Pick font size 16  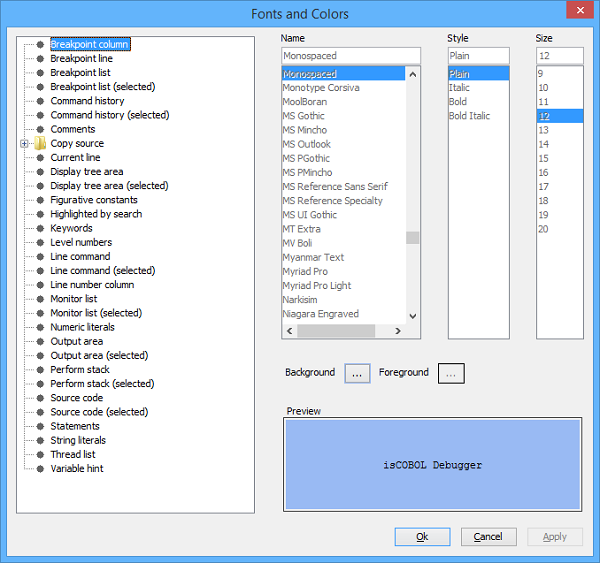pos(544,172)
